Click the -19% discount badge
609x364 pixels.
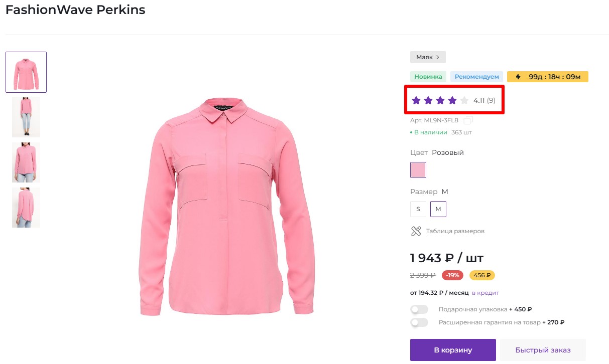pos(452,275)
